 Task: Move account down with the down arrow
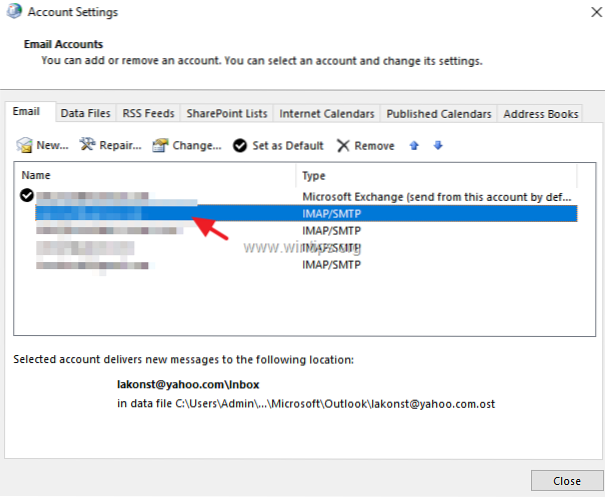tap(437, 146)
